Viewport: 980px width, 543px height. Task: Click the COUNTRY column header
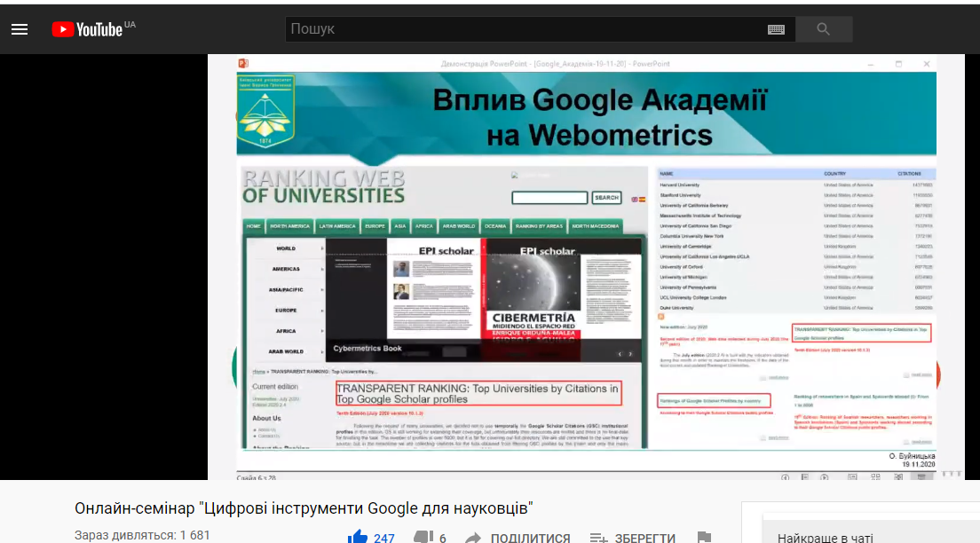coord(835,174)
